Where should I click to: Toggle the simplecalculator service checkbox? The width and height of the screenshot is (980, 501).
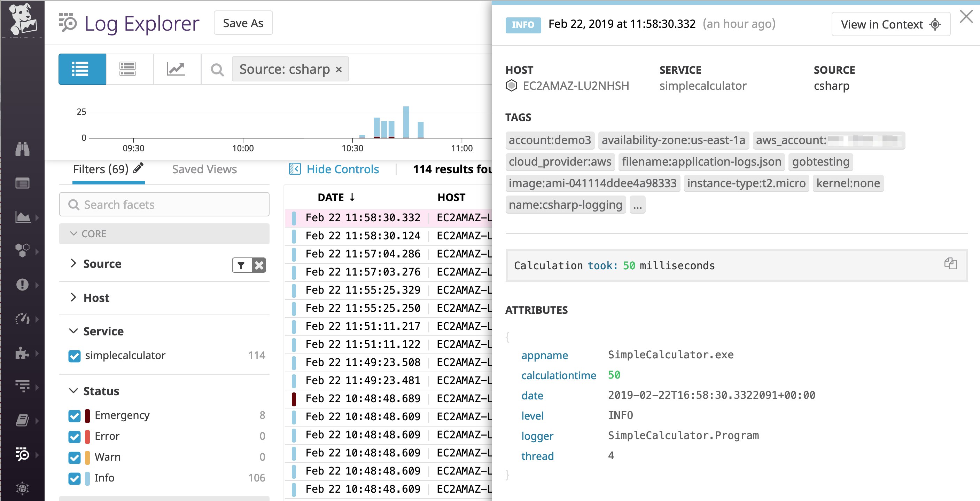(75, 356)
